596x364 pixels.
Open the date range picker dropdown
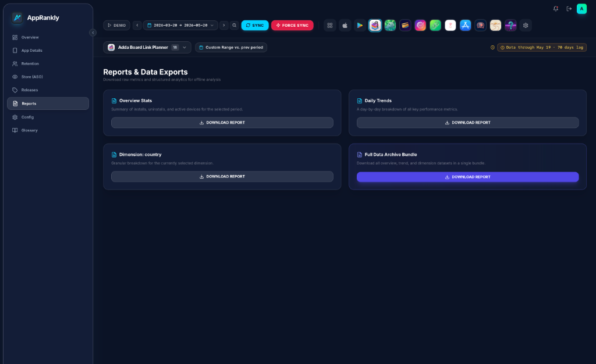tap(180, 26)
